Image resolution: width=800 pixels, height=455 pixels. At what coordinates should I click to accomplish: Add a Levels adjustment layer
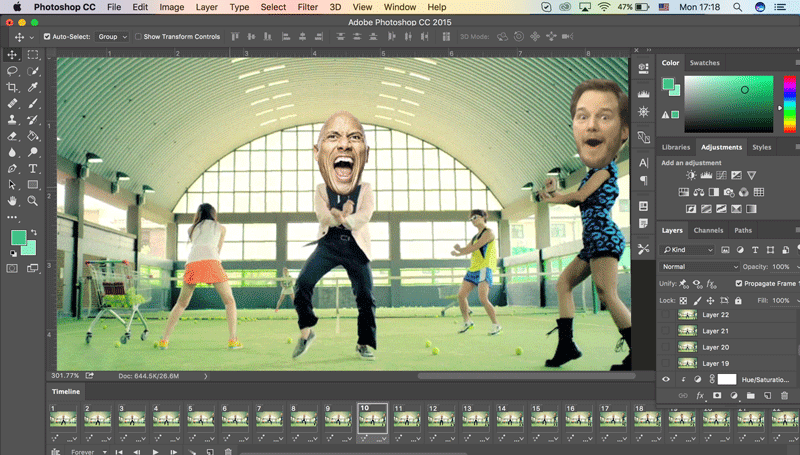click(706, 175)
